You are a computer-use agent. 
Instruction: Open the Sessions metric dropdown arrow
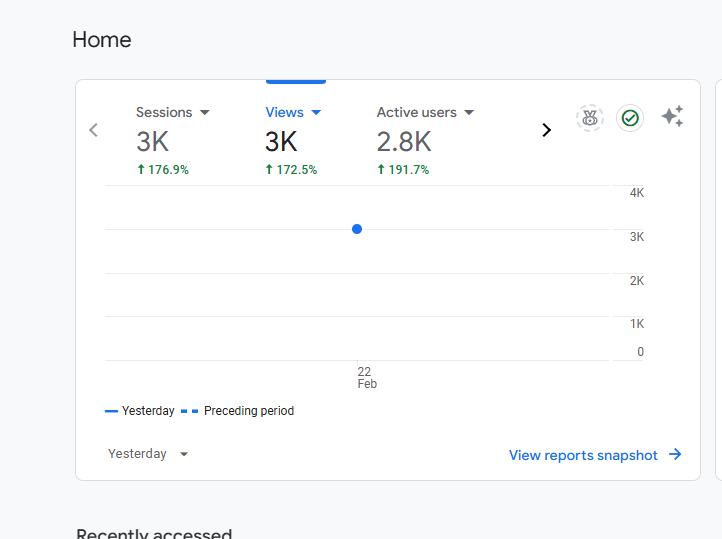click(205, 113)
